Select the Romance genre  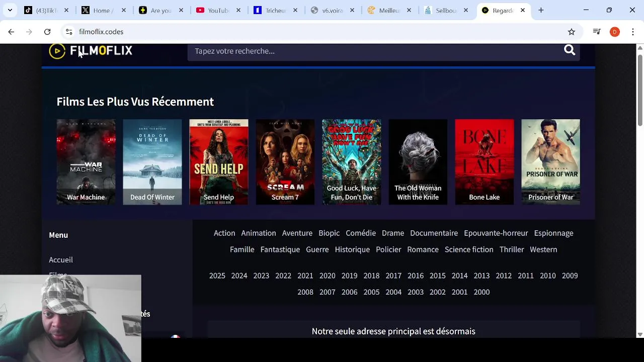tap(423, 249)
